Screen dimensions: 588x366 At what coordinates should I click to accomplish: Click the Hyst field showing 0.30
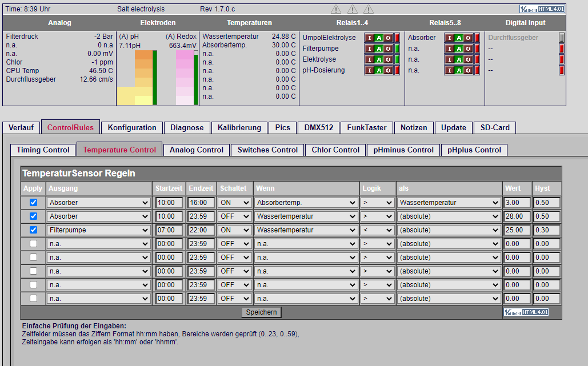[x=547, y=230]
